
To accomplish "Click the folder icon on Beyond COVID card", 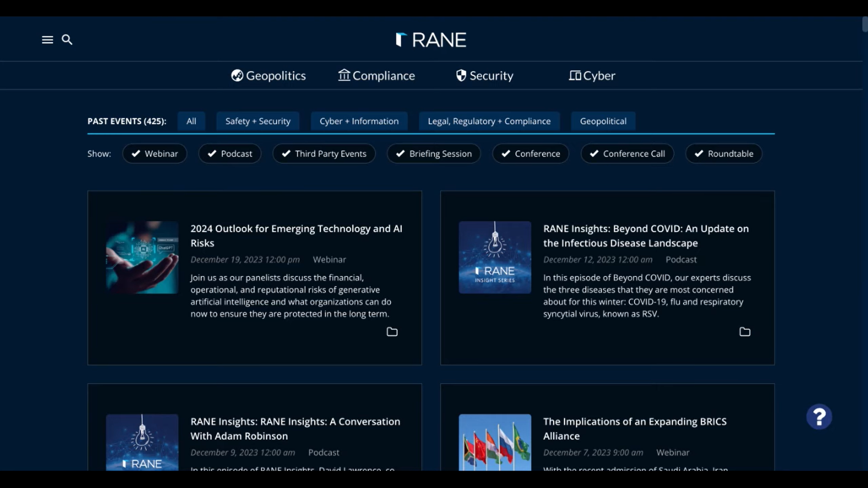I will tap(745, 332).
